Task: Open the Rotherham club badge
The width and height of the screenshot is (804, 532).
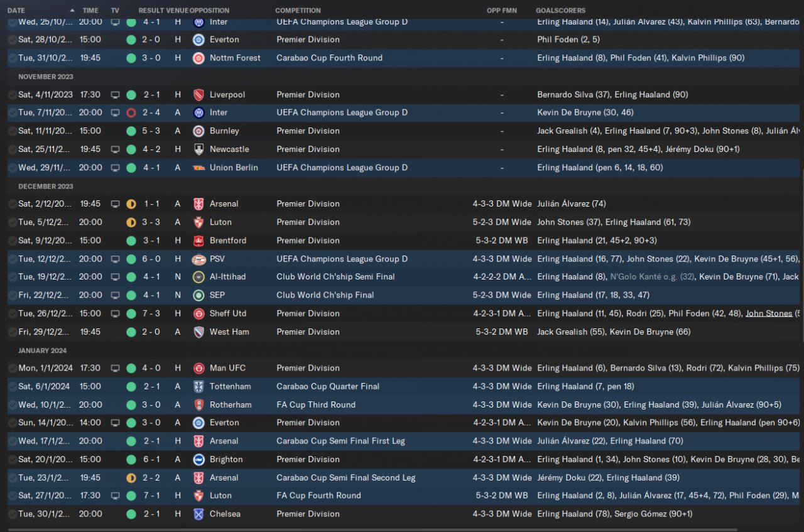Action: pyautogui.click(x=198, y=404)
